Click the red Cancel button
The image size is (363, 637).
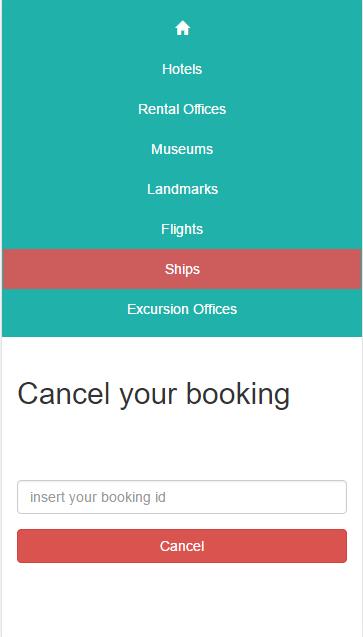pyautogui.click(x=182, y=546)
